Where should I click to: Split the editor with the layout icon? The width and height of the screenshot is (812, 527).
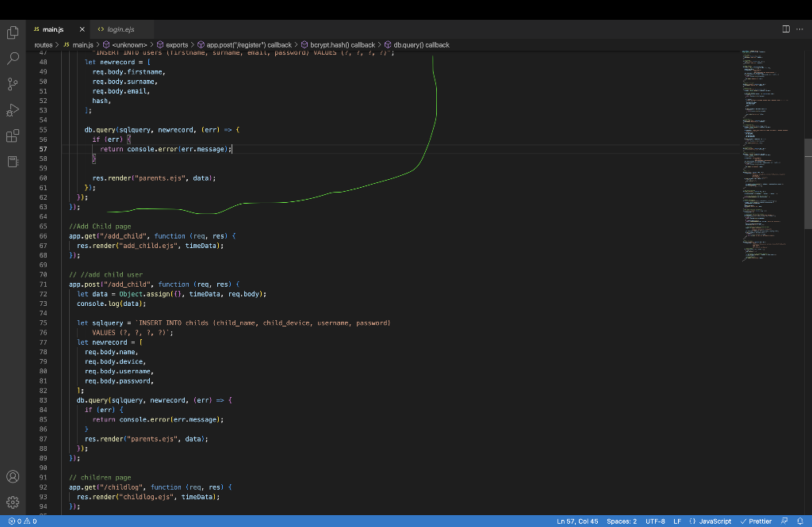[784, 28]
